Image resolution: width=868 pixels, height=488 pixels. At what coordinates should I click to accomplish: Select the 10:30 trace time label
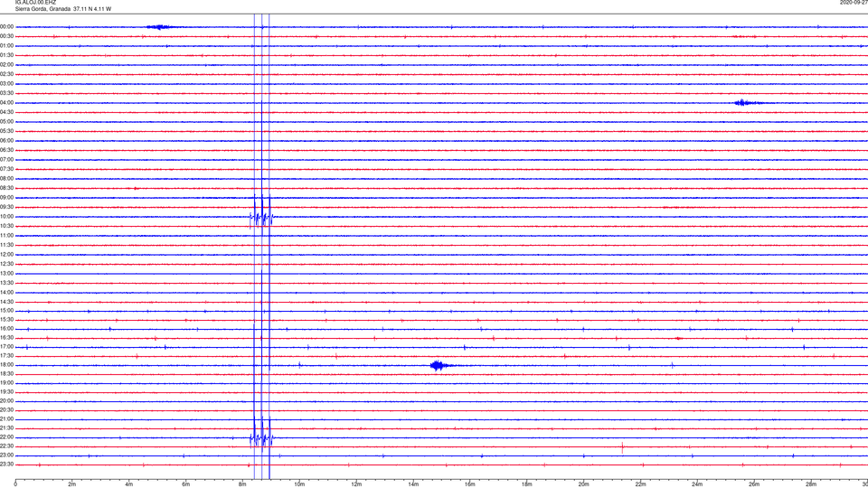(7, 226)
